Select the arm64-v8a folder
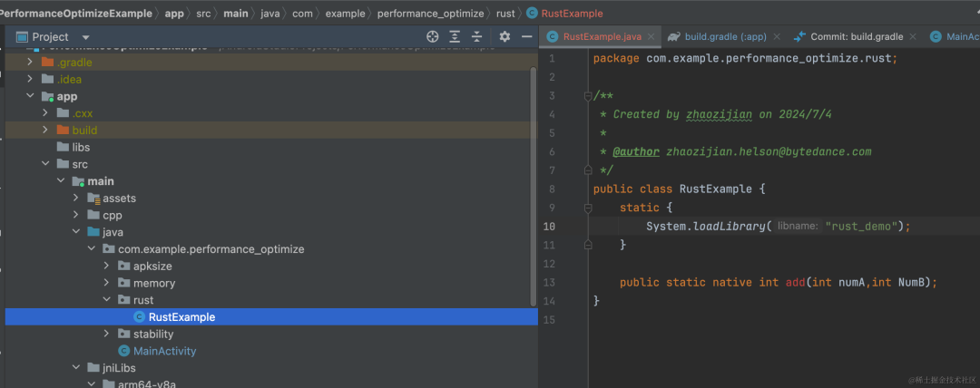Screen dimensions: 980x388 (148, 384)
